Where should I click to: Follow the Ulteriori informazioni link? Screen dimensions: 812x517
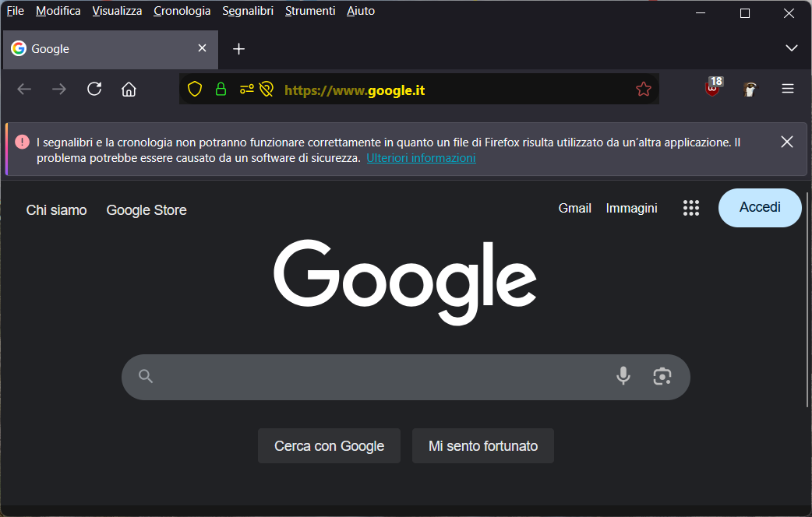pyautogui.click(x=421, y=158)
